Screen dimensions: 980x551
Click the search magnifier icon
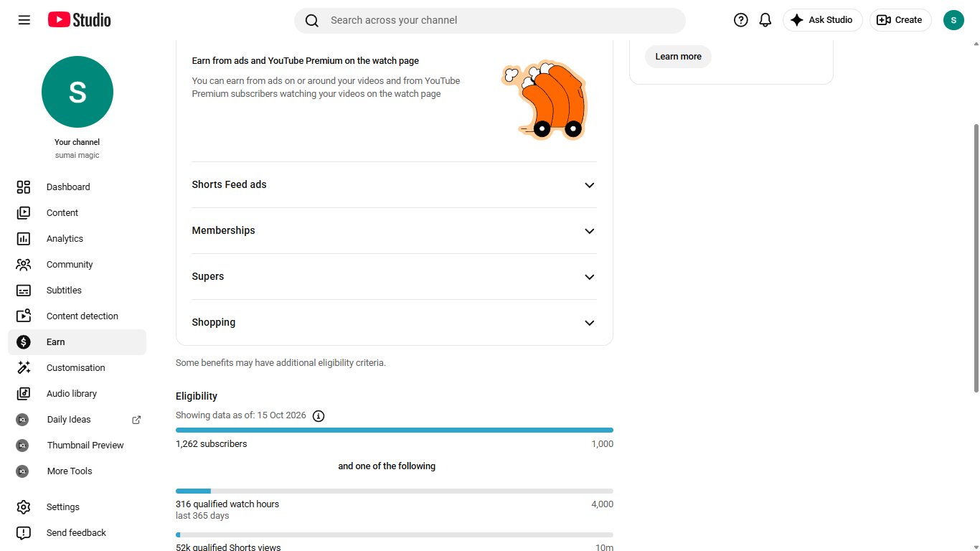pyautogui.click(x=312, y=21)
